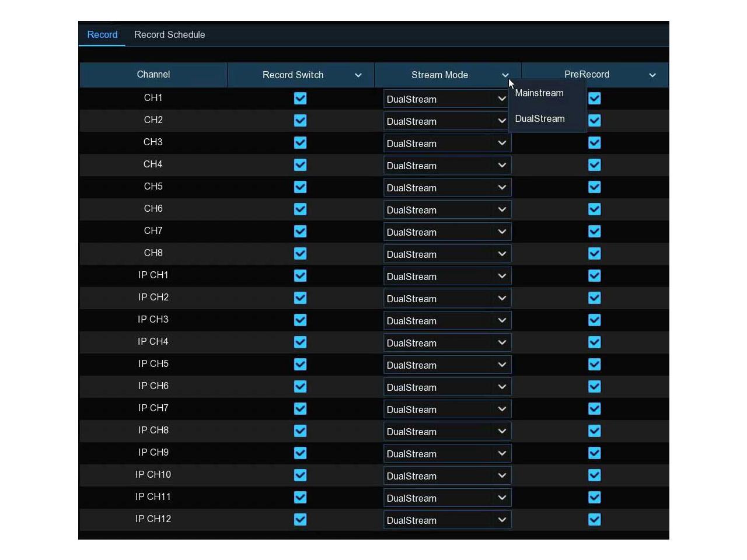Select the CH6 channel row label

coord(153,209)
